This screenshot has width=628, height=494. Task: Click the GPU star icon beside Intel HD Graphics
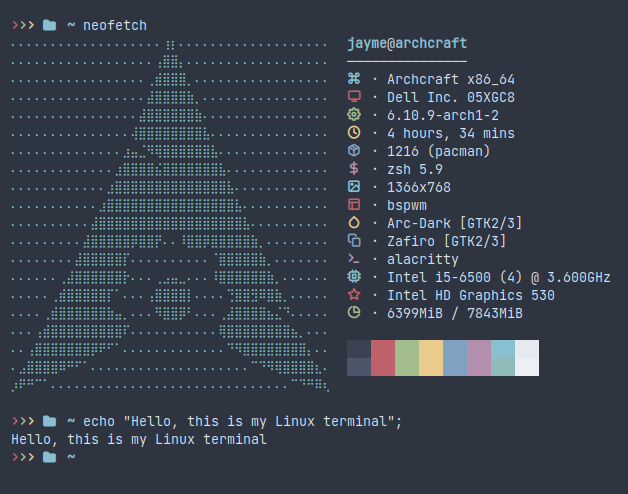click(354, 294)
